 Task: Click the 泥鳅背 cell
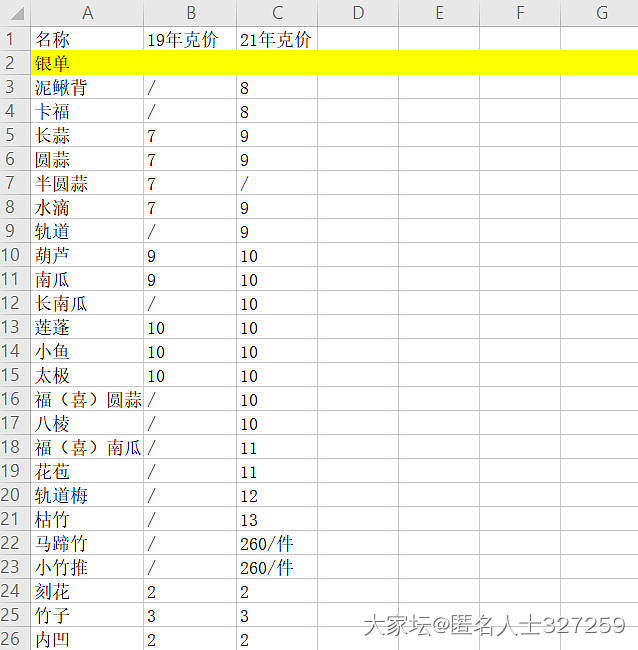coord(87,88)
